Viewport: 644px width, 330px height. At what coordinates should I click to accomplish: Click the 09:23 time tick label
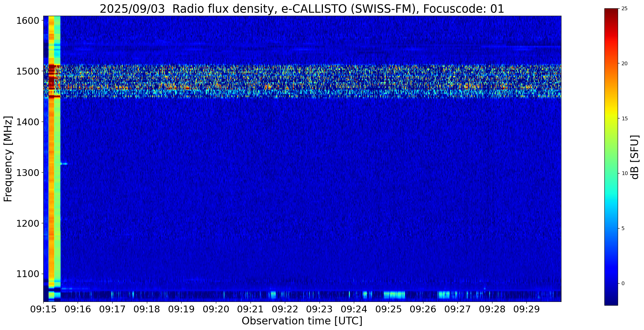click(320, 309)
